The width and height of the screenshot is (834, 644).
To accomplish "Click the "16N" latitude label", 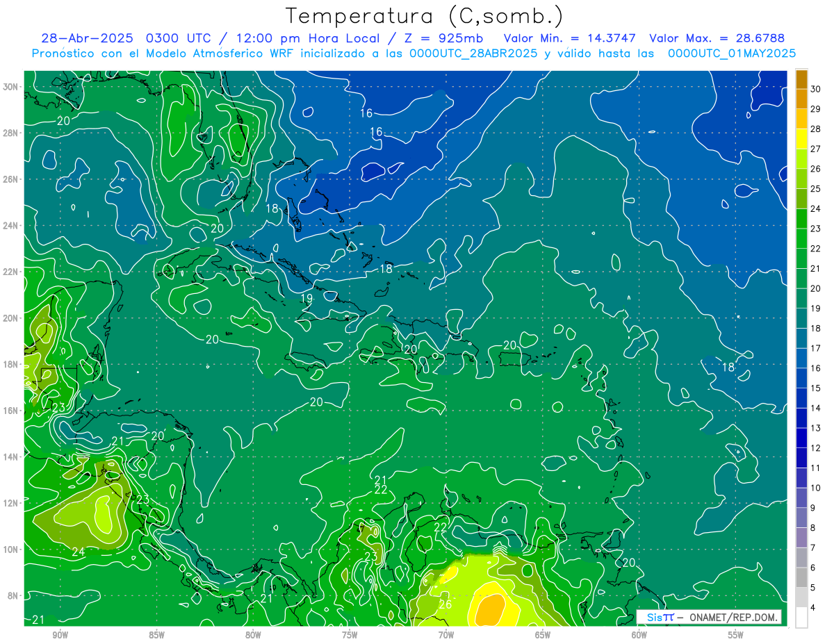I will [12, 411].
